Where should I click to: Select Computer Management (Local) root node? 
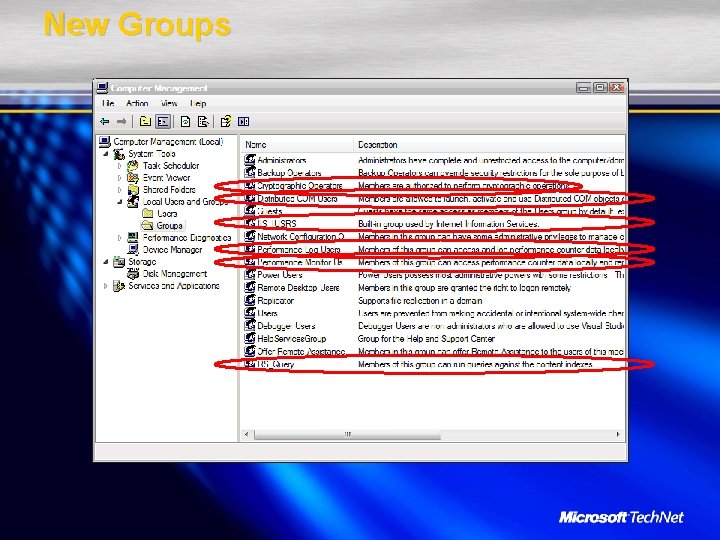tap(168, 141)
